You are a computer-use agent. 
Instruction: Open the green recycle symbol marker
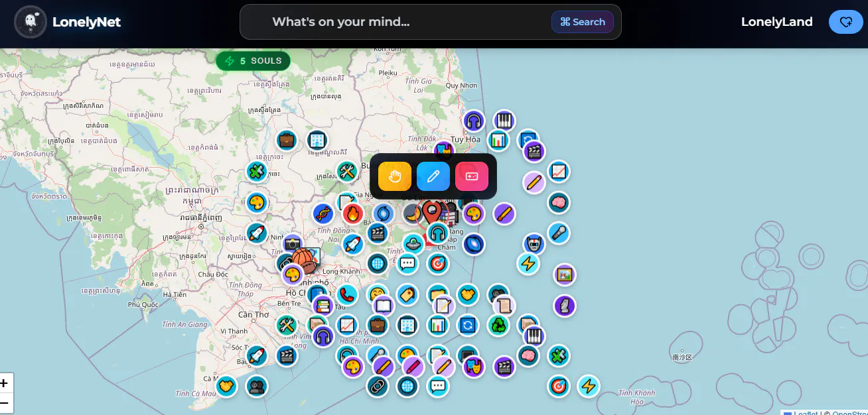point(498,325)
